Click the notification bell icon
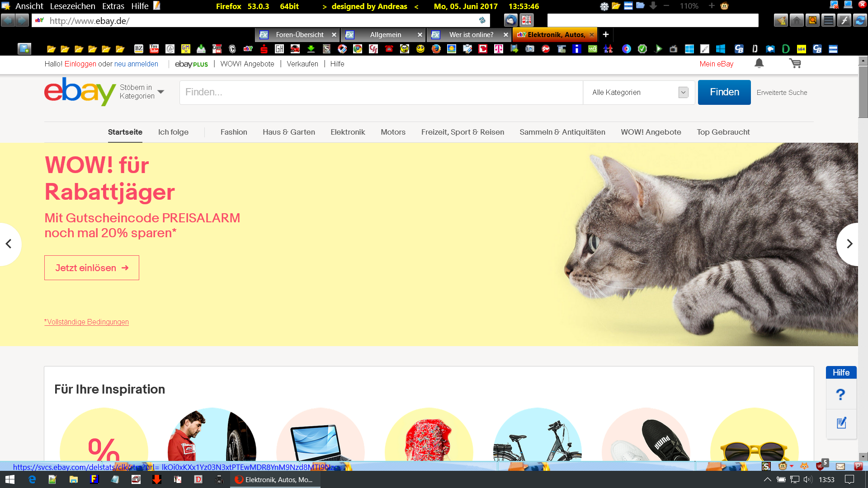868x488 pixels. click(759, 64)
